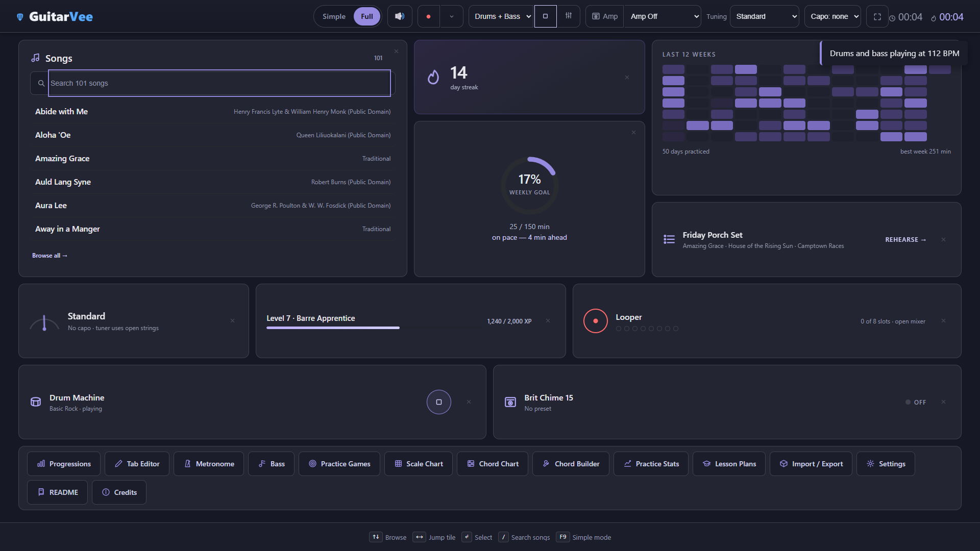The height and width of the screenshot is (551, 980).
Task: Switch to Simple mode
Action: 334,16
